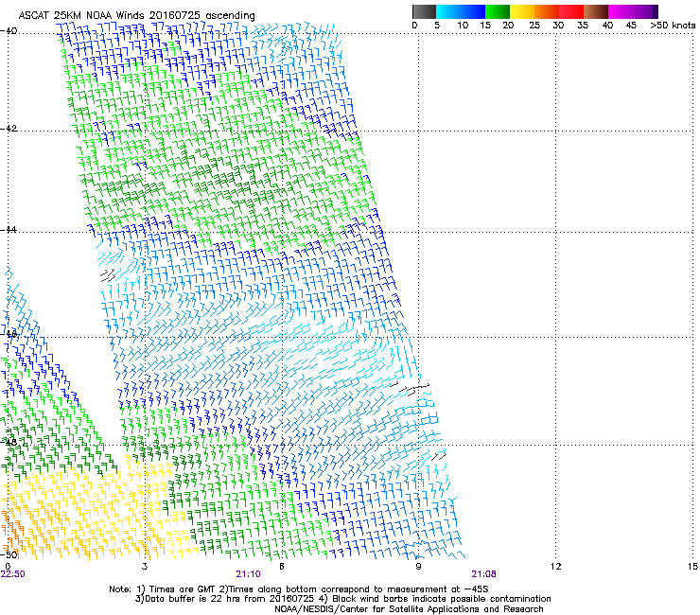Click the NOAA/NESDIS credit line
700x615 pixels.
click(409, 609)
